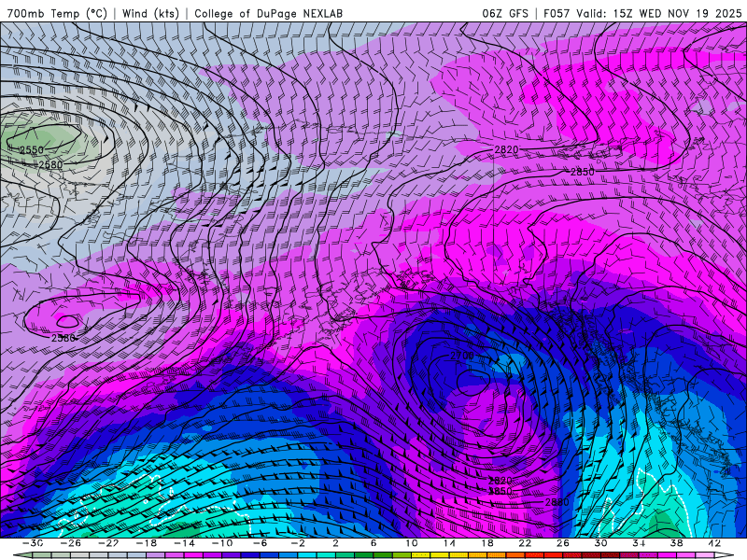Click the 22 value on the color scale

click(x=525, y=543)
